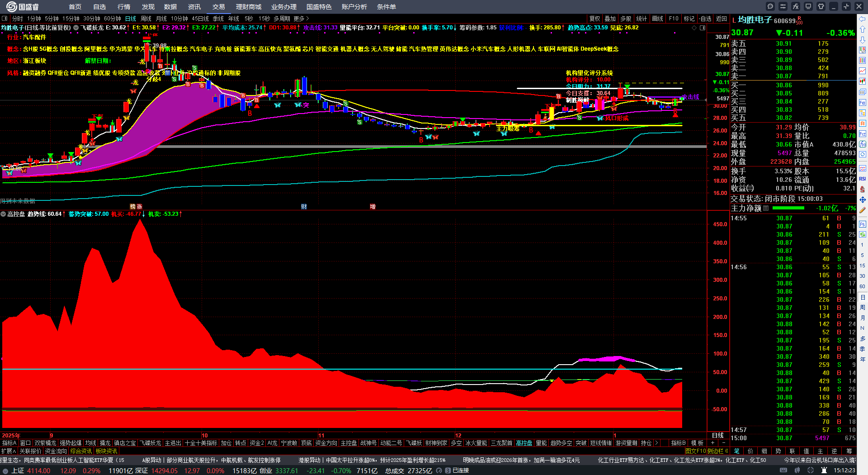This screenshot has height=475, width=868.
Task: Toggle the 主力净额 list icon
Action: (766, 208)
